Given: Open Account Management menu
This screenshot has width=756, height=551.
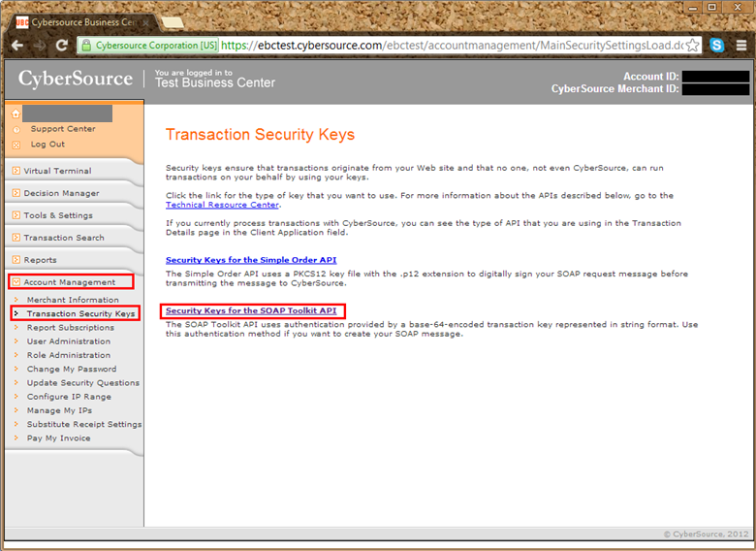Looking at the screenshot, I should [70, 282].
